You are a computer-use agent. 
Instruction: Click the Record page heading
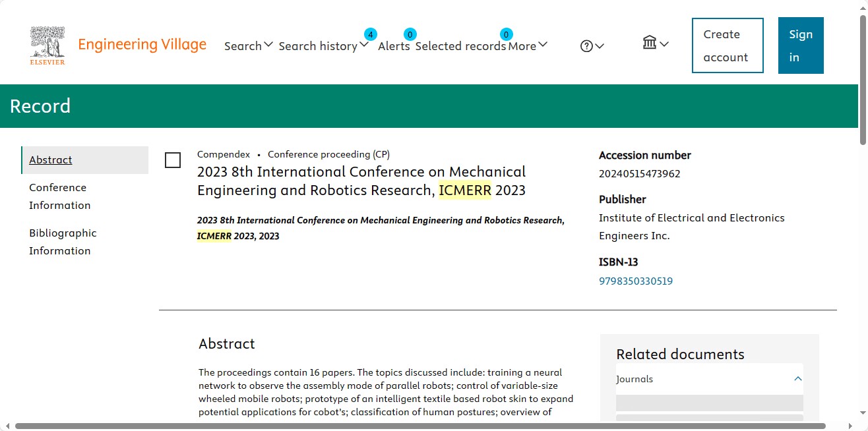click(x=40, y=106)
